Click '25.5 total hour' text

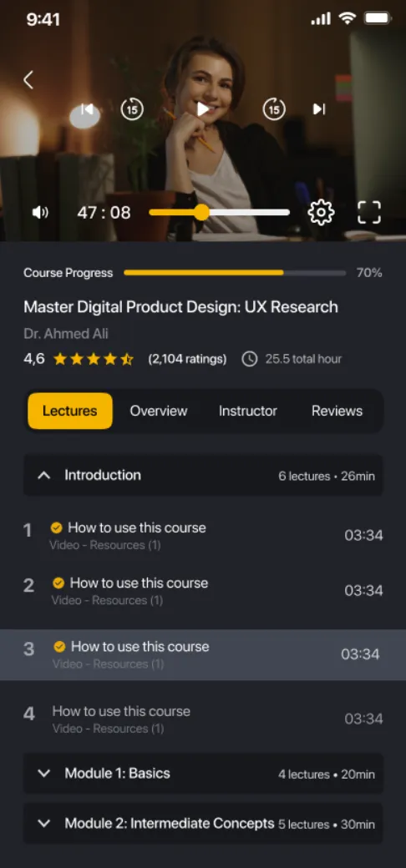coord(303,359)
